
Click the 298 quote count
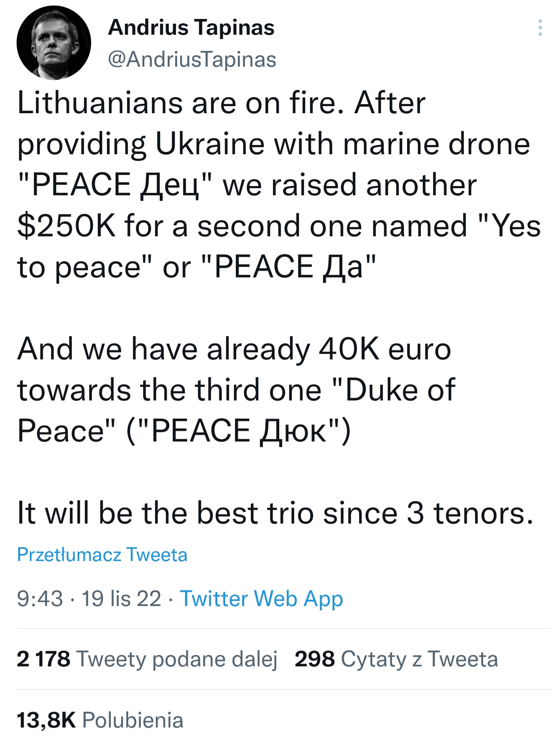(x=315, y=659)
